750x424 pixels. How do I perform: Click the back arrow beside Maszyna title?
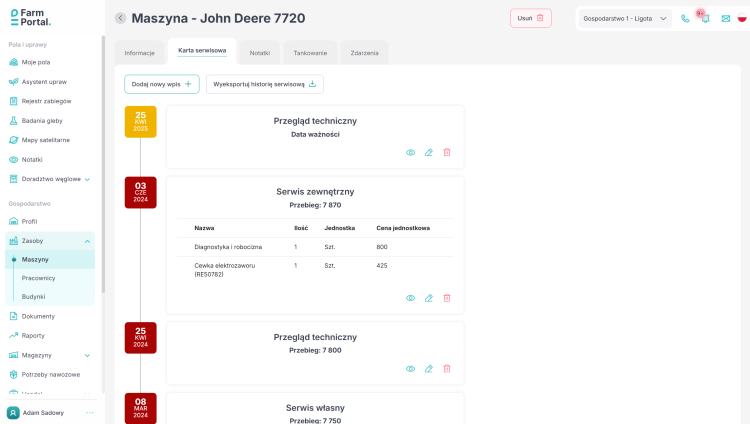click(121, 18)
